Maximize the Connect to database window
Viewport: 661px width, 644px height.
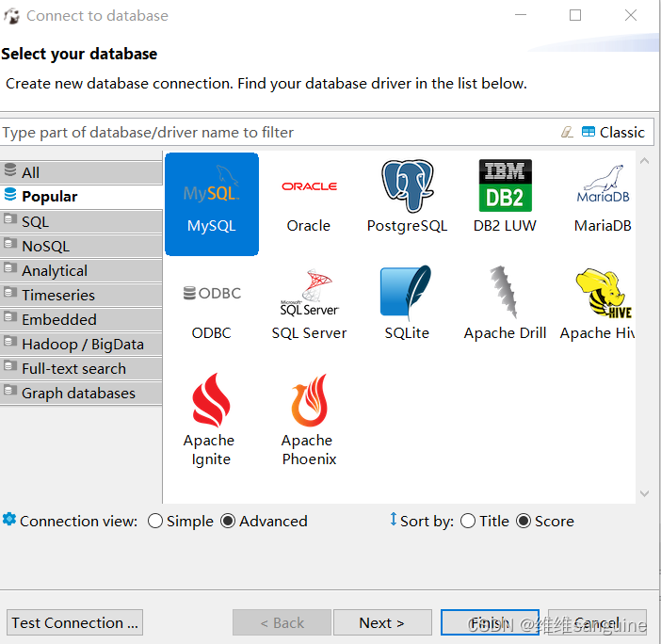(575, 15)
